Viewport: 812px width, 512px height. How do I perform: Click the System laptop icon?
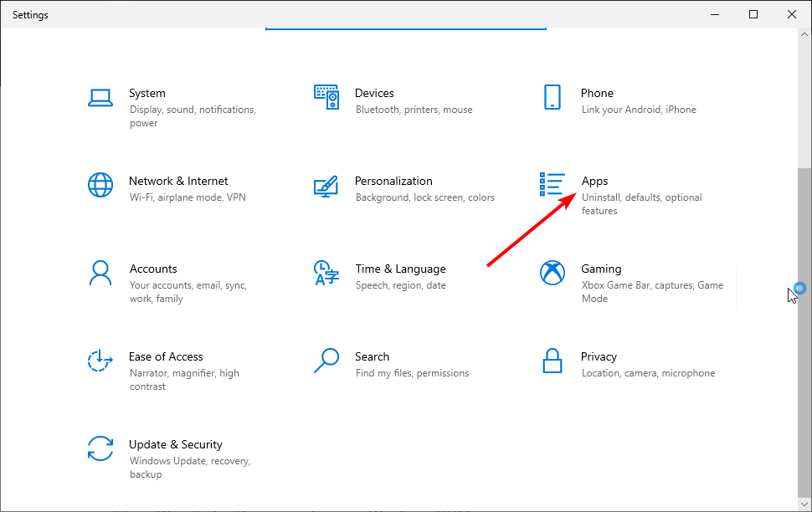tap(100, 97)
